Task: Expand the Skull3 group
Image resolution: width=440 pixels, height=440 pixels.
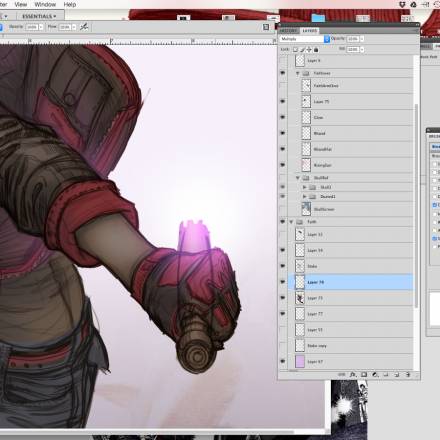Action: click(304, 187)
